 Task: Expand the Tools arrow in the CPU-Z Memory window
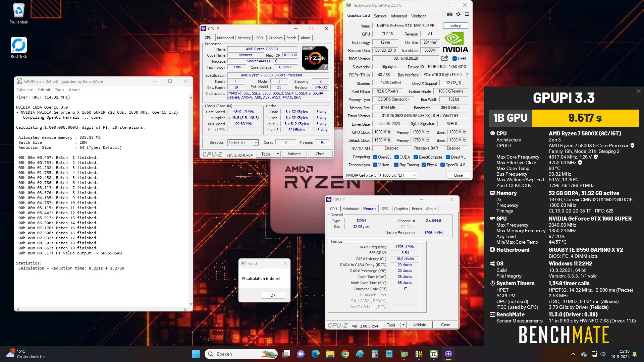coord(403,325)
